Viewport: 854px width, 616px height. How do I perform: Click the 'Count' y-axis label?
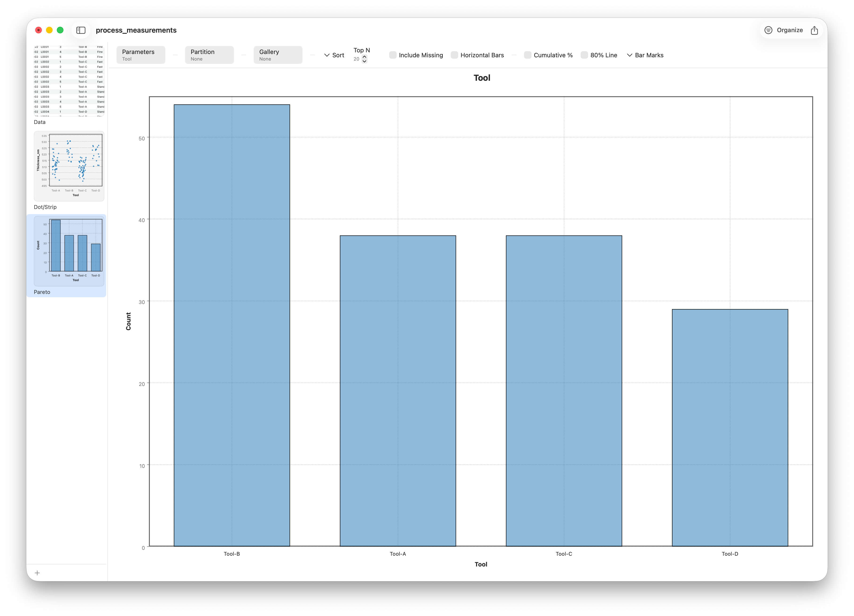point(128,321)
